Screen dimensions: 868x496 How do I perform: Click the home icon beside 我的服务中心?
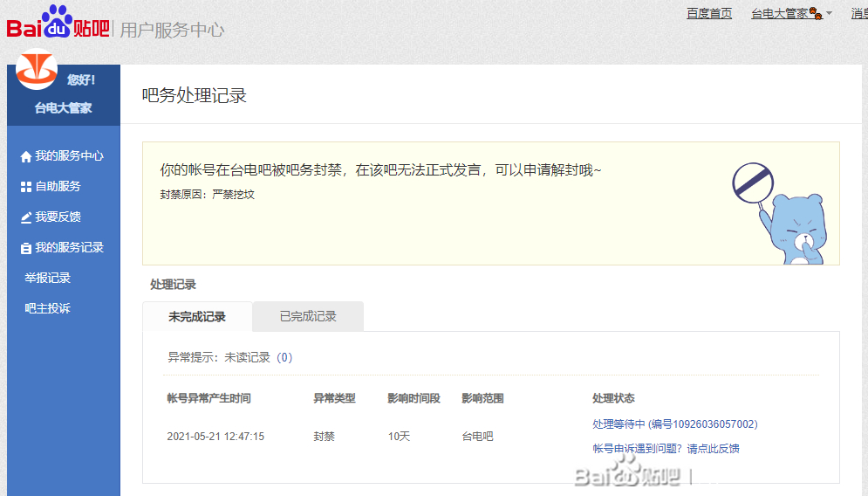coord(25,156)
